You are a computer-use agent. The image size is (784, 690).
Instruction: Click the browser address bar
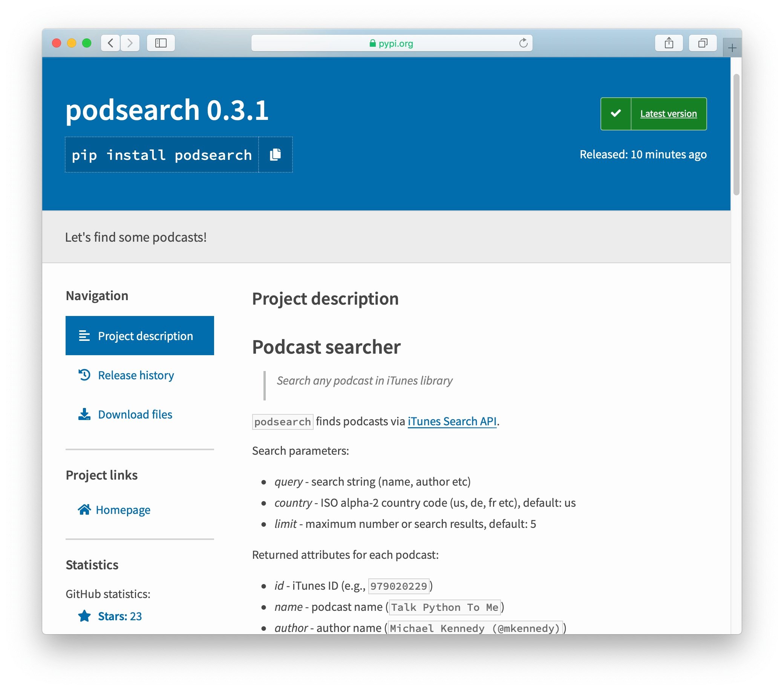[x=391, y=43]
